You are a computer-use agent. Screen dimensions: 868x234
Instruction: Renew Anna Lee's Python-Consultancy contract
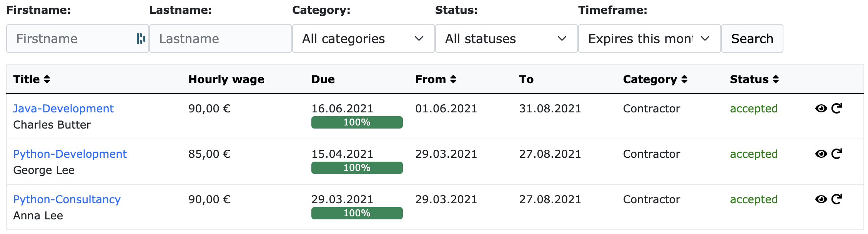coord(837,199)
